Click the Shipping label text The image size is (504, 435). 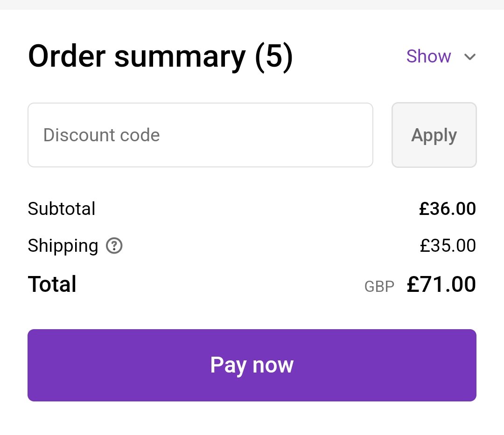[x=63, y=246]
